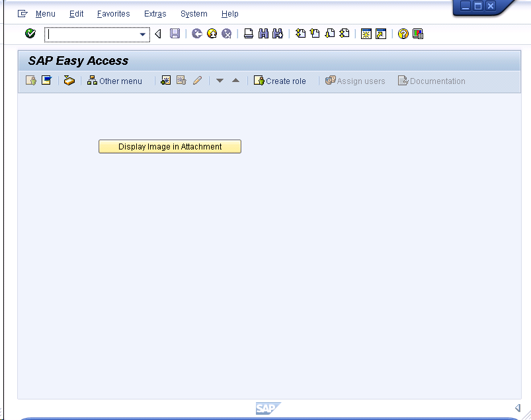Maximize the SAP window
The height and width of the screenshot is (420, 531).
(x=478, y=6)
